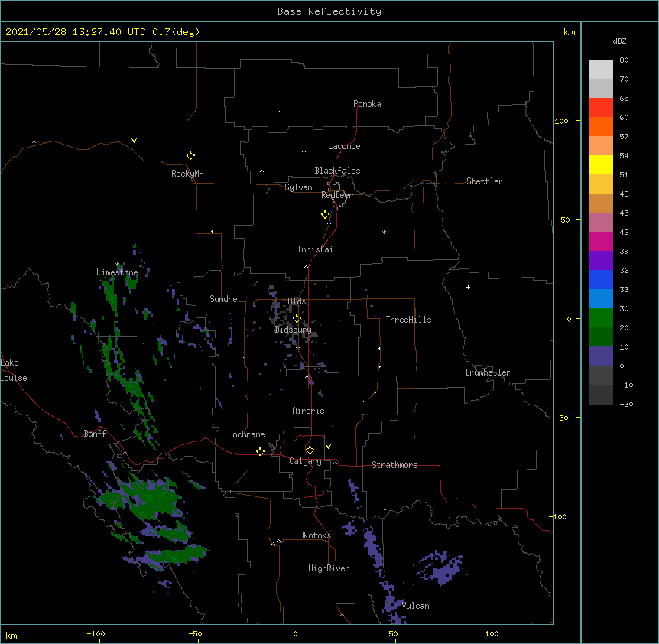Click the white plus marker north of Drumheller

[468, 287]
